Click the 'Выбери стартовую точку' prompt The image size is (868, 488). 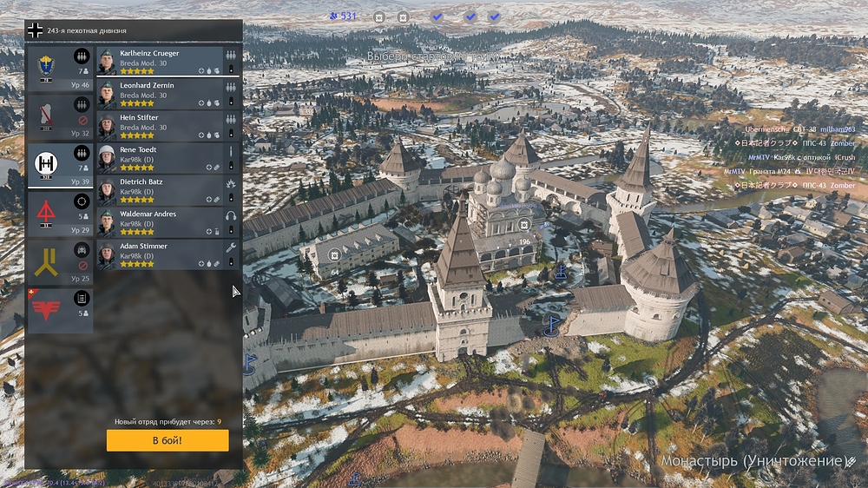pyautogui.click(x=433, y=56)
